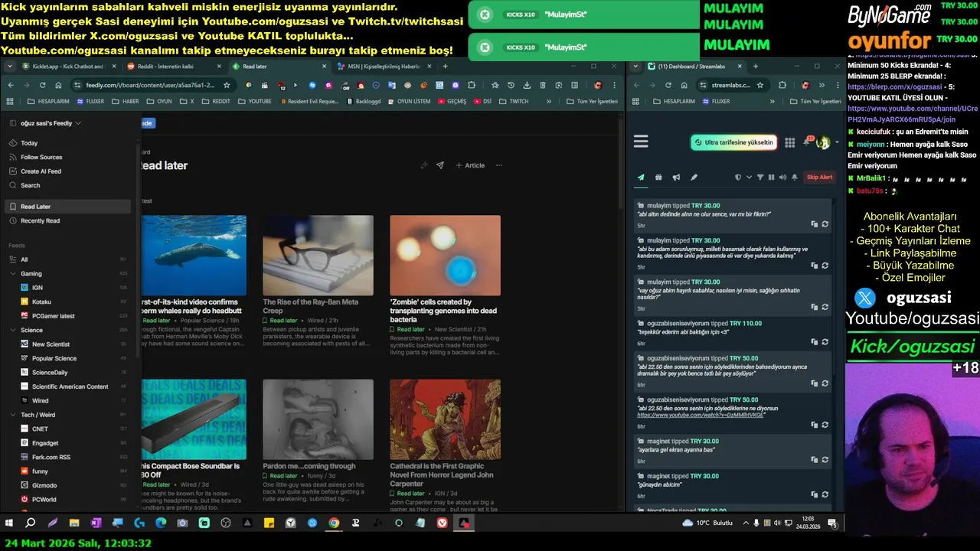Image resolution: width=980 pixels, height=551 pixels.
Task: Switch to the MSN browser tab
Action: pos(384,67)
